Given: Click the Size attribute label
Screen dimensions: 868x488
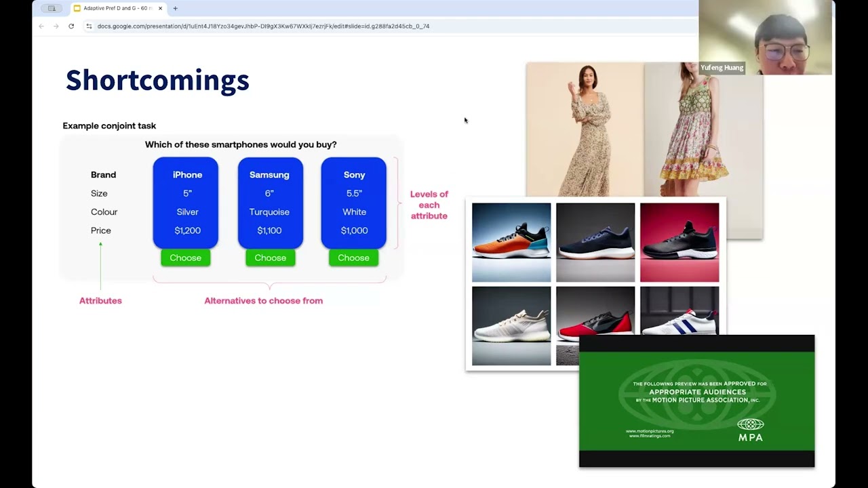Looking at the screenshot, I should [99, 193].
